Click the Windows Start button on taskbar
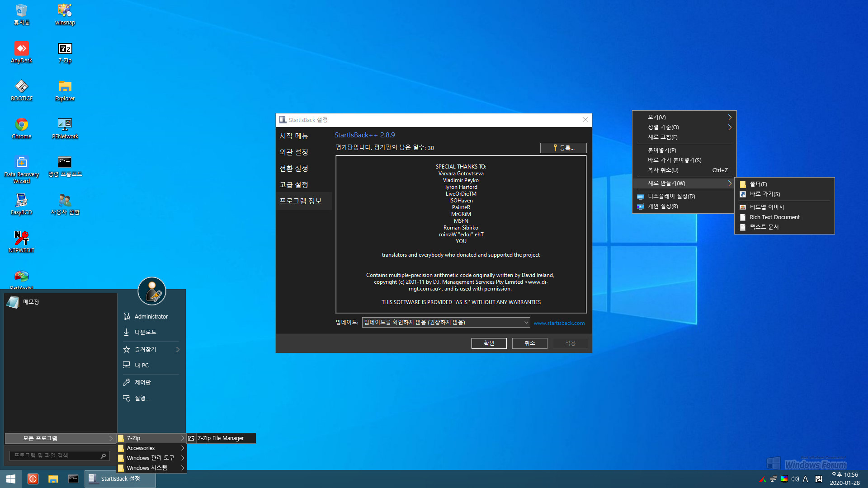 tap(11, 479)
